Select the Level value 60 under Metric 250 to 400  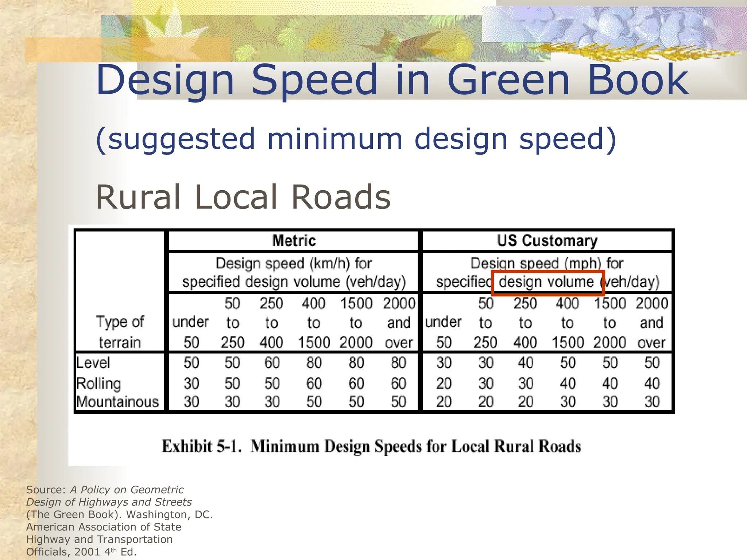[272, 363]
